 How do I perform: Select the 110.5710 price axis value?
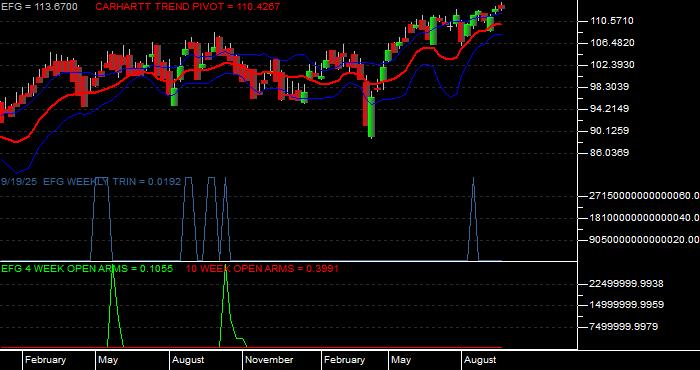pos(612,21)
